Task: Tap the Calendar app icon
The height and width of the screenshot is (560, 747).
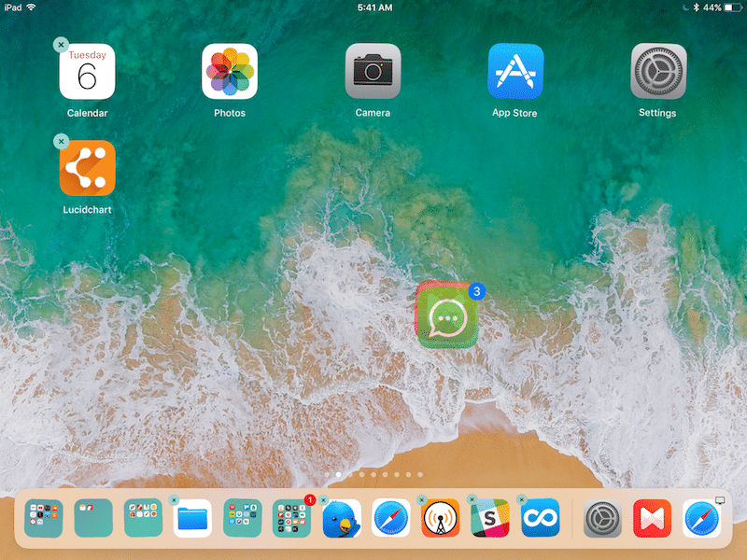Action: pyautogui.click(x=87, y=72)
